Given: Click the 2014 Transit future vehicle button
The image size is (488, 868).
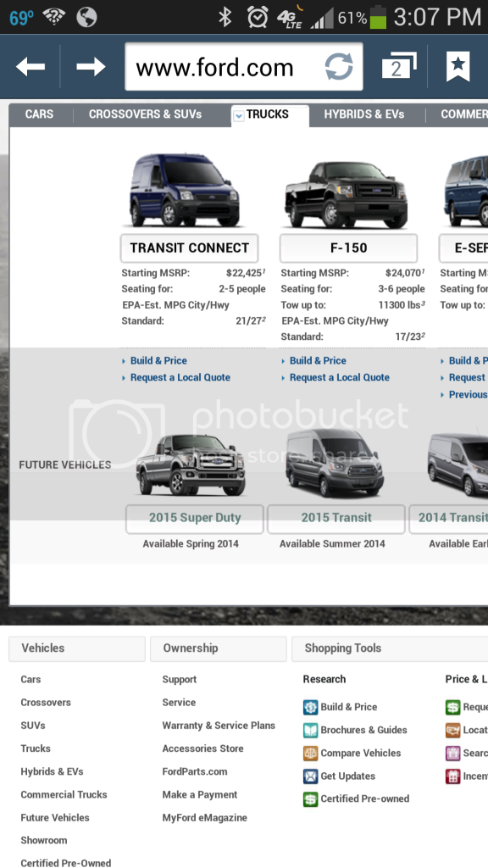Looking at the screenshot, I should coord(449,519).
